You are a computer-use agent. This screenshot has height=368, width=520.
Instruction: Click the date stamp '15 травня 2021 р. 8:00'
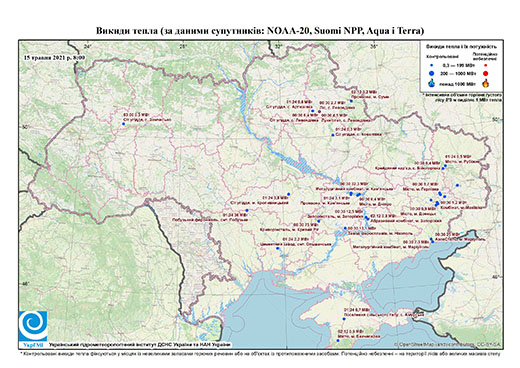(55, 57)
